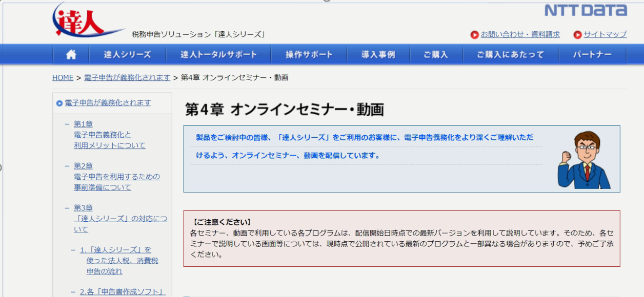Viewport: 644px width, 297px height.
Task: Click blue bullet icon beside 電子申告が義務化されます sidebar heading
Action: pos(59,103)
